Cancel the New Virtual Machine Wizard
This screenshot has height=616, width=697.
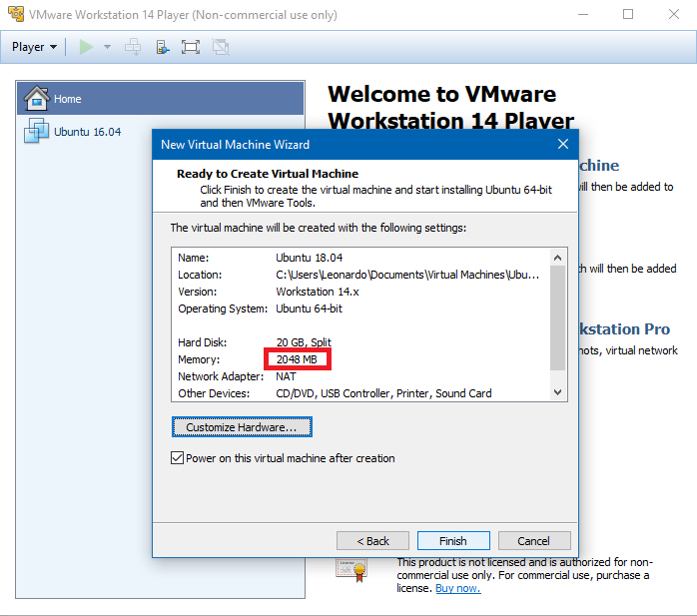pyautogui.click(x=534, y=541)
